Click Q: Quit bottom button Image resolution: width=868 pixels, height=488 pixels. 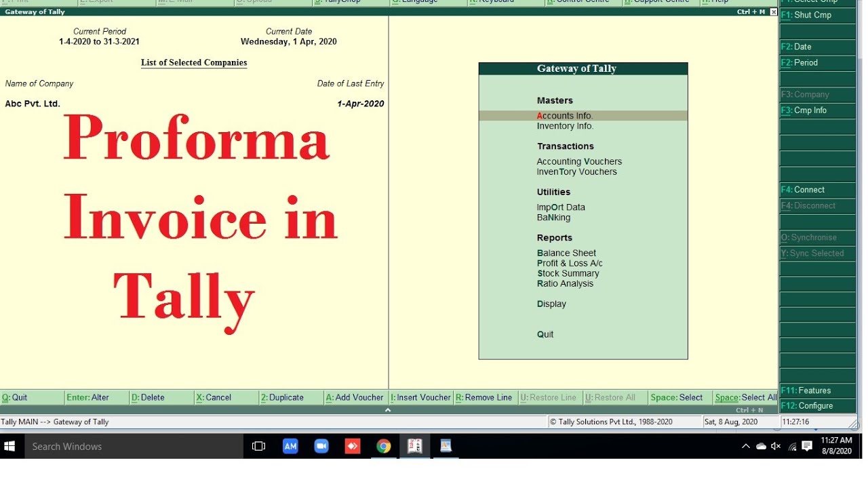(x=32, y=398)
